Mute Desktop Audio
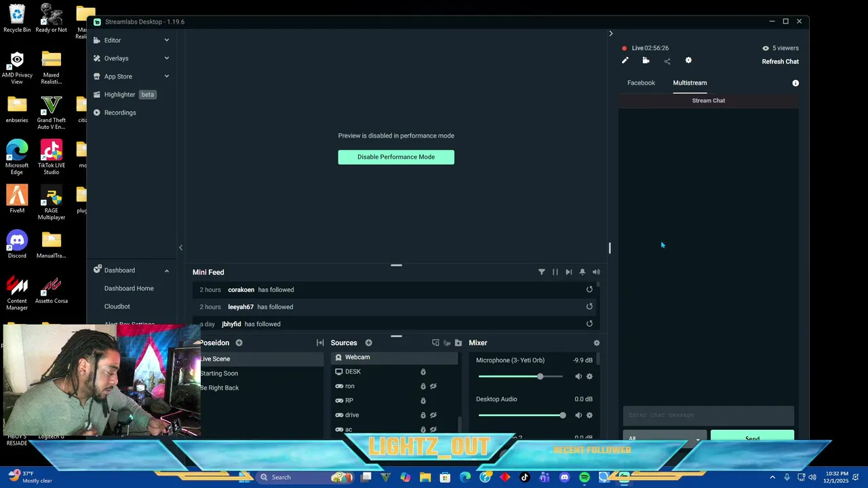 pos(578,415)
